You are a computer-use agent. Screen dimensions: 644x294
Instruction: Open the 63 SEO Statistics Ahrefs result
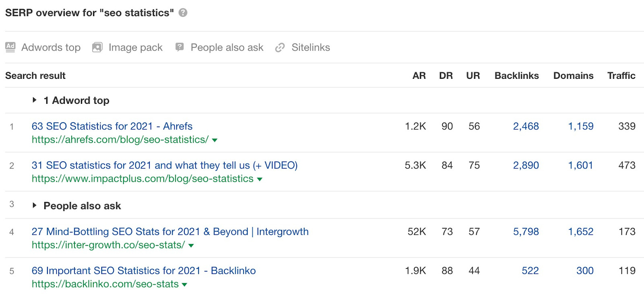point(112,126)
